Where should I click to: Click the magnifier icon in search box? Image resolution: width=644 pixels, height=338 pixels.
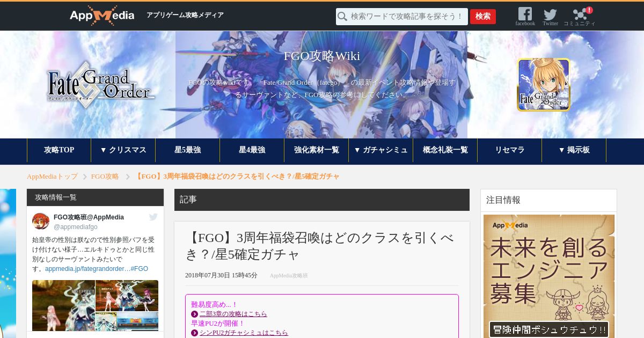tap(342, 17)
